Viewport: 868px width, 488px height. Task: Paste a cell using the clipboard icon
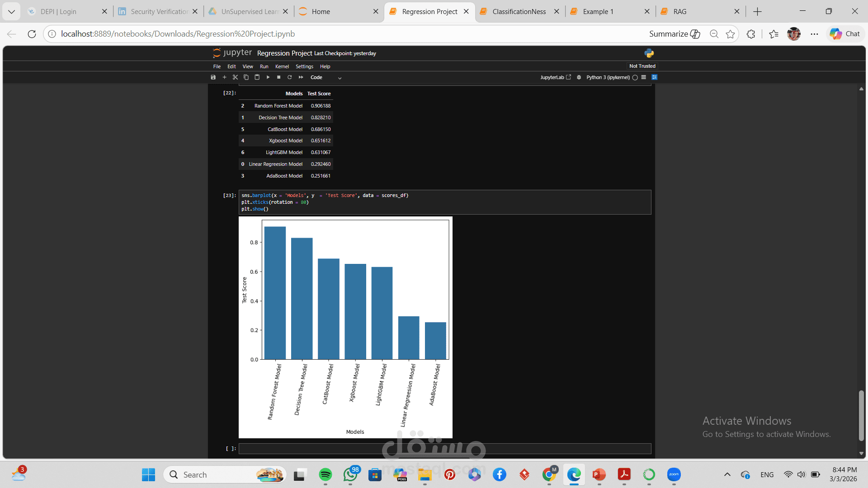click(257, 77)
